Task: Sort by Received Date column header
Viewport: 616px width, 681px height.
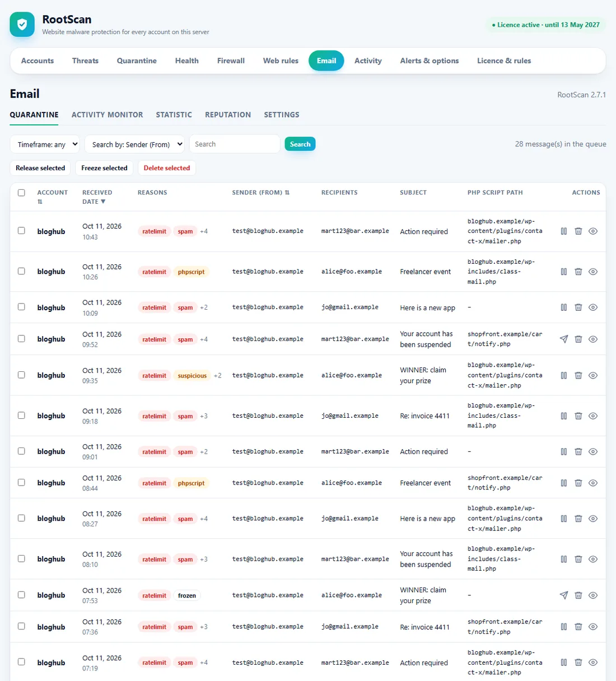Action: [97, 197]
